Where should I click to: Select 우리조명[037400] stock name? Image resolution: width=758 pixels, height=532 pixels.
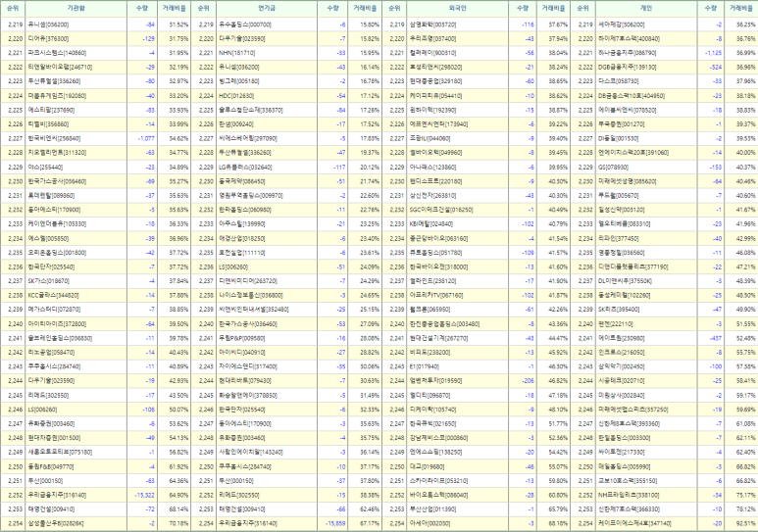pos(432,38)
